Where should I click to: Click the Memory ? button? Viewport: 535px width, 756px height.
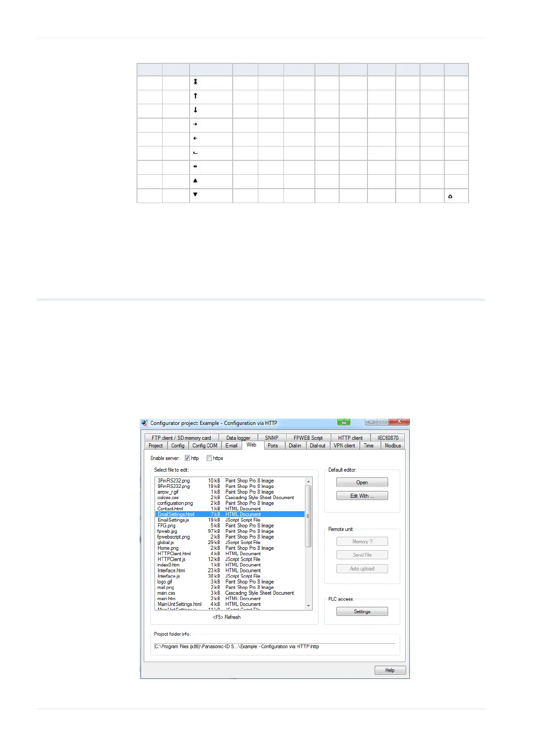coord(362,542)
